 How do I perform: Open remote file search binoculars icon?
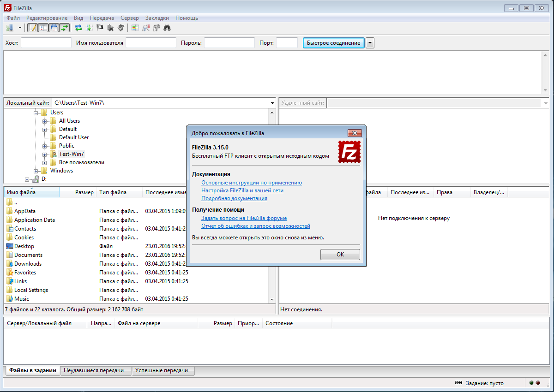click(x=167, y=28)
